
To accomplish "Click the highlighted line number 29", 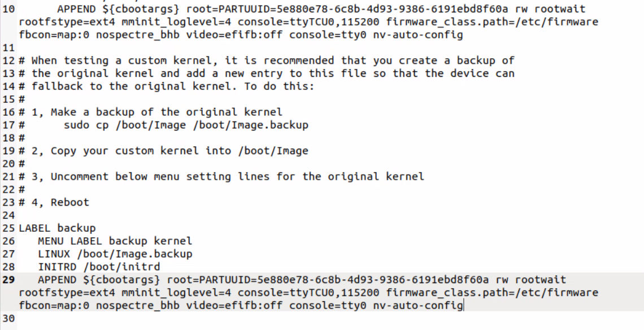I will [8, 280].
